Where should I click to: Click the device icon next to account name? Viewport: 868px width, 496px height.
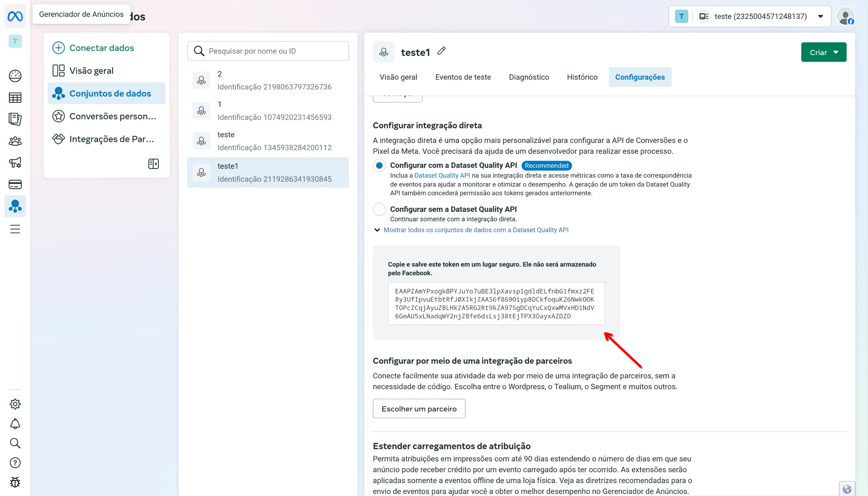(x=704, y=16)
